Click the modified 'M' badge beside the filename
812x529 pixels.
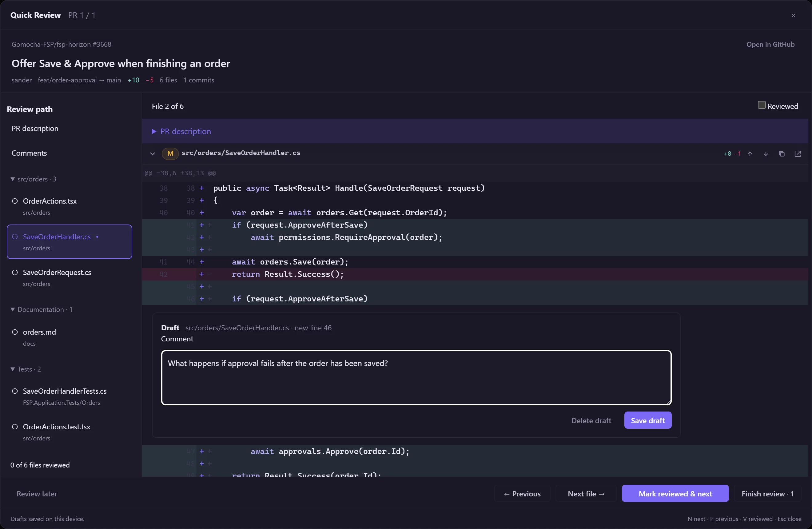tap(170, 153)
